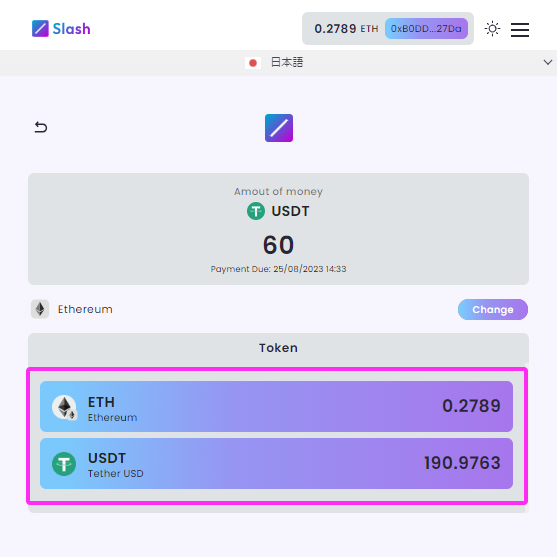Select ETH token for payment
The height and width of the screenshot is (557, 557).
276,406
